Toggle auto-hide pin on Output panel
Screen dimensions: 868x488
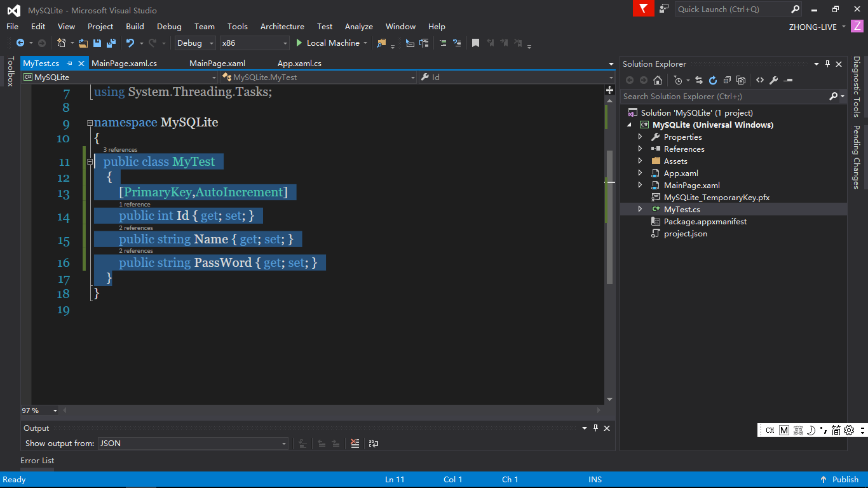(595, 428)
